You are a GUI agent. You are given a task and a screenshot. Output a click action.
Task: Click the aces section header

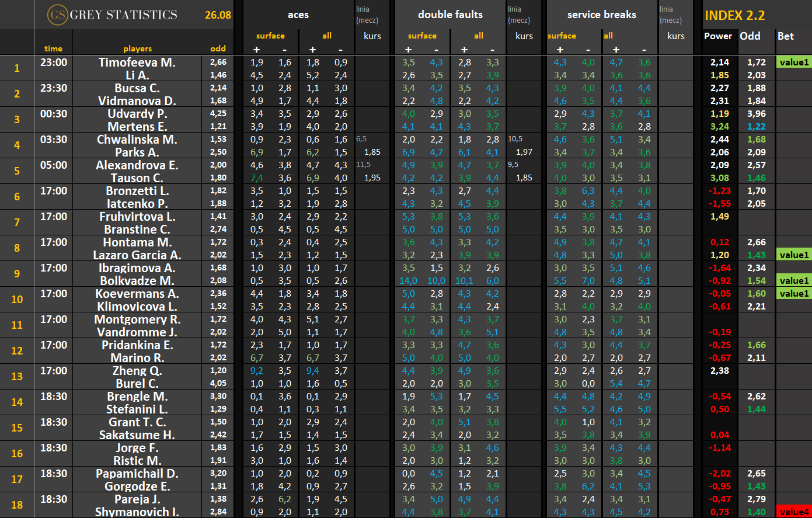pos(298,15)
